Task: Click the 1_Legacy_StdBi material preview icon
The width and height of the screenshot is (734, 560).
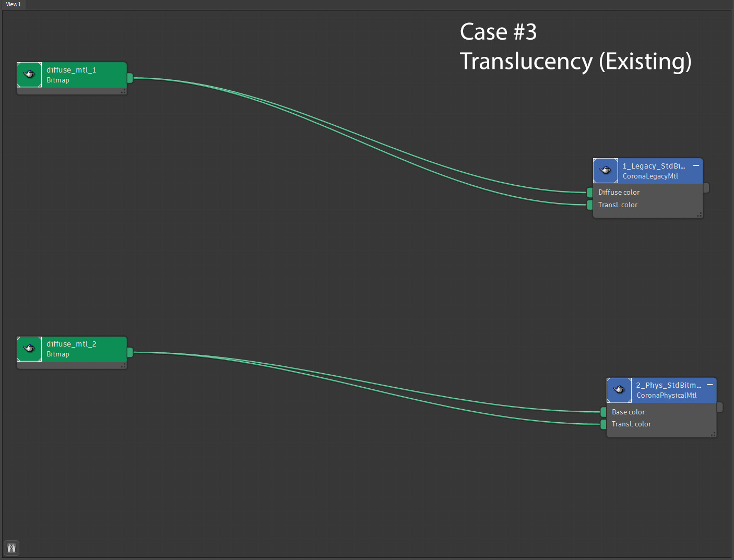Action: tap(606, 171)
